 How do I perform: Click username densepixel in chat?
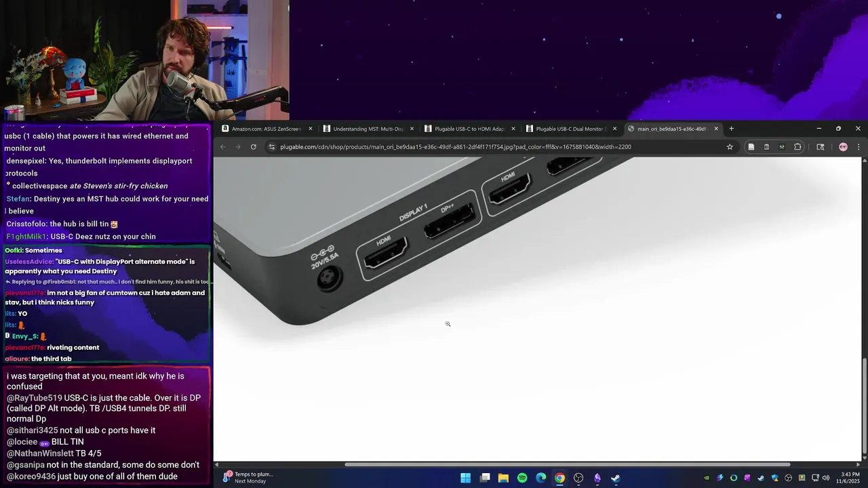tap(25, 161)
